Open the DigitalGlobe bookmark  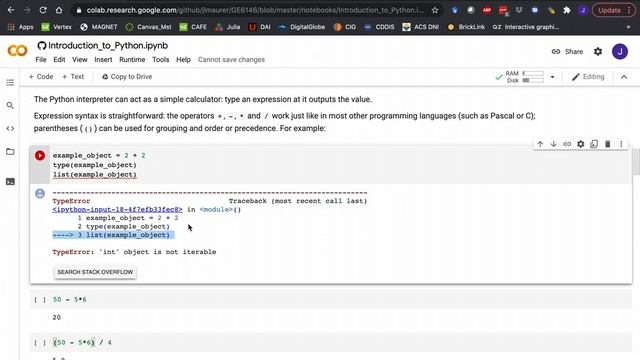tap(302, 27)
